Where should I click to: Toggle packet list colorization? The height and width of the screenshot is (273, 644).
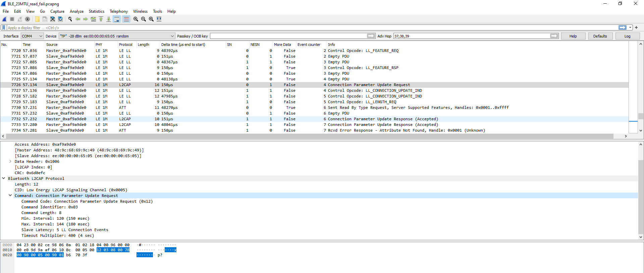coord(126,19)
